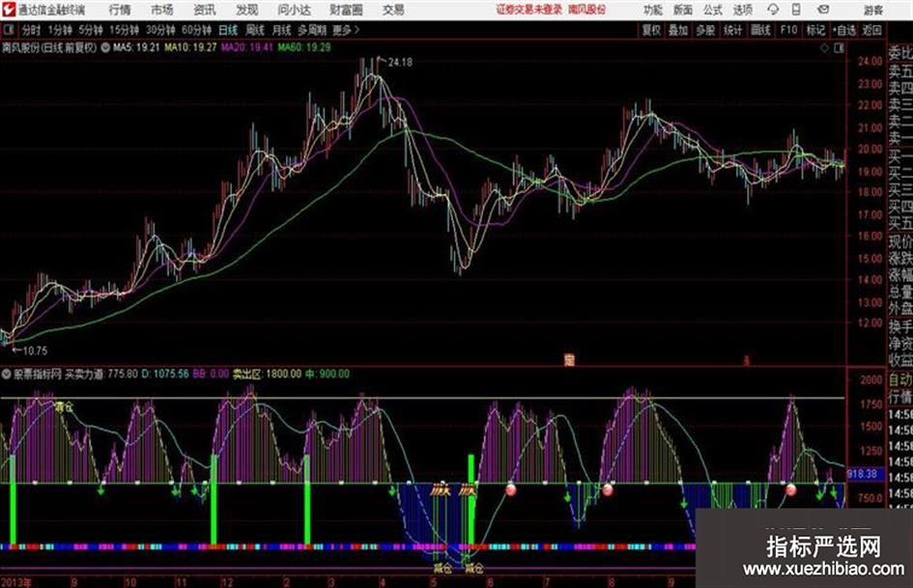Open the 资讯 menu

pyautogui.click(x=205, y=10)
